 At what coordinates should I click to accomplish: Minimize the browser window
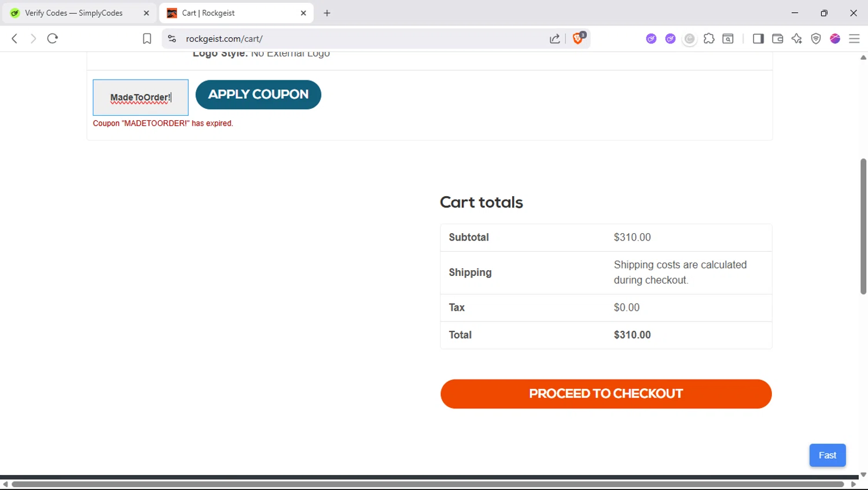pyautogui.click(x=795, y=13)
